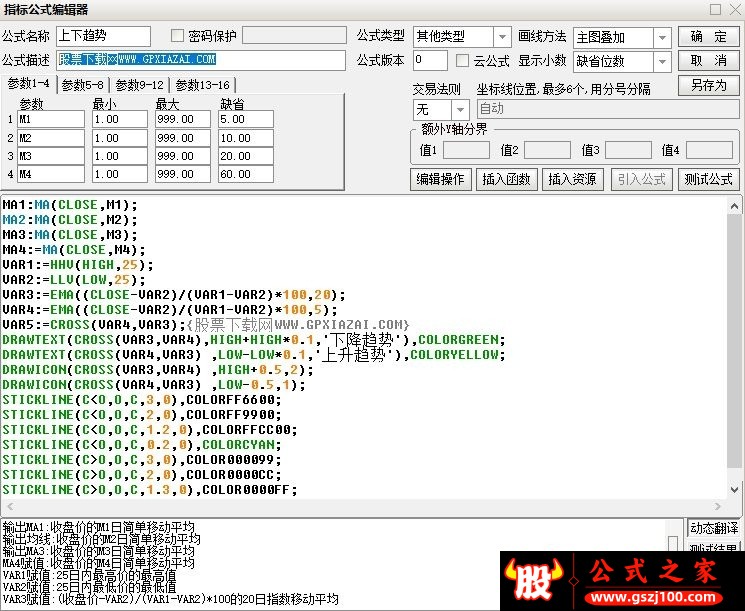Open the 公式类型 dropdown
745x611 pixels.
click(x=502, y=37)
